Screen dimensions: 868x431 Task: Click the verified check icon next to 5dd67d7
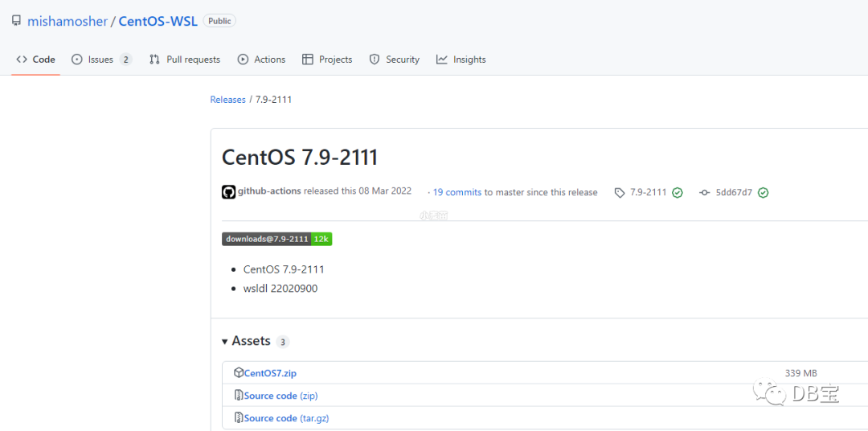(764, 193)
